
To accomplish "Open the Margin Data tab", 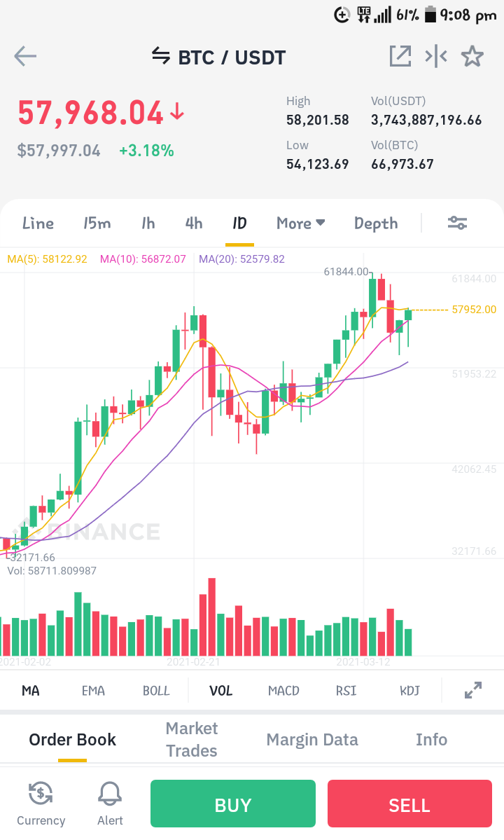I will (312, 739).
